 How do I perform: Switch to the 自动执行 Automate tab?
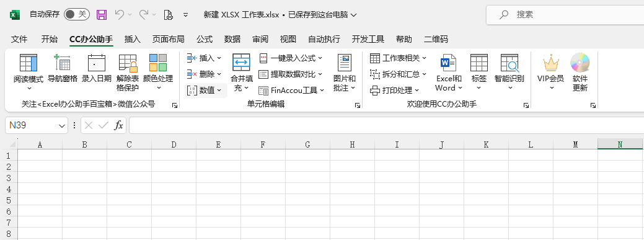tap(324, 39)
